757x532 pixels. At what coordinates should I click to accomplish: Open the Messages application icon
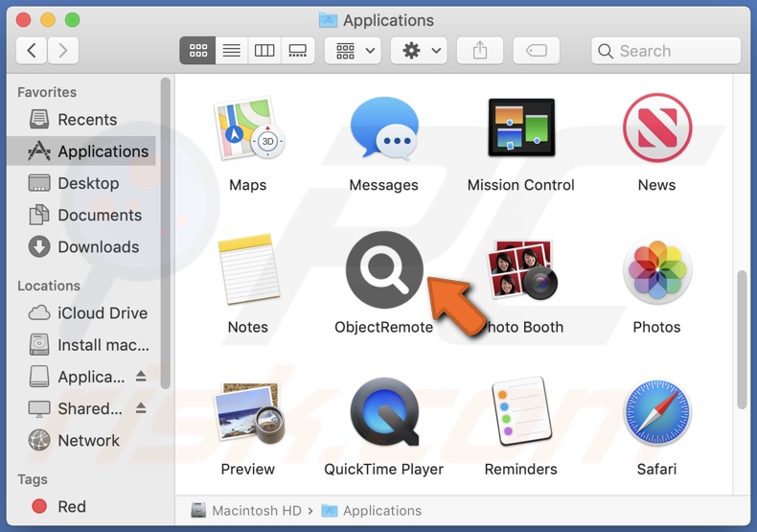384,128
